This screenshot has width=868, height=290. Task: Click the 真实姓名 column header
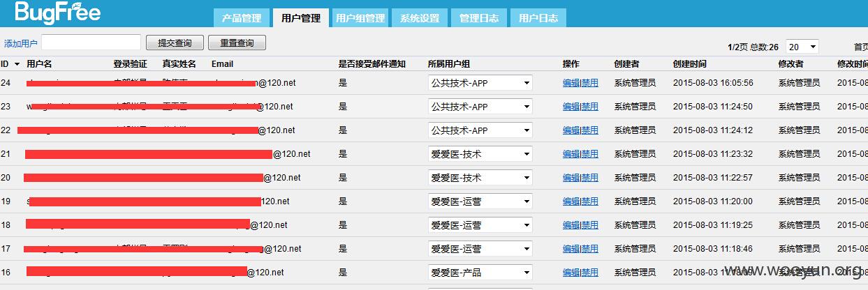179,63
